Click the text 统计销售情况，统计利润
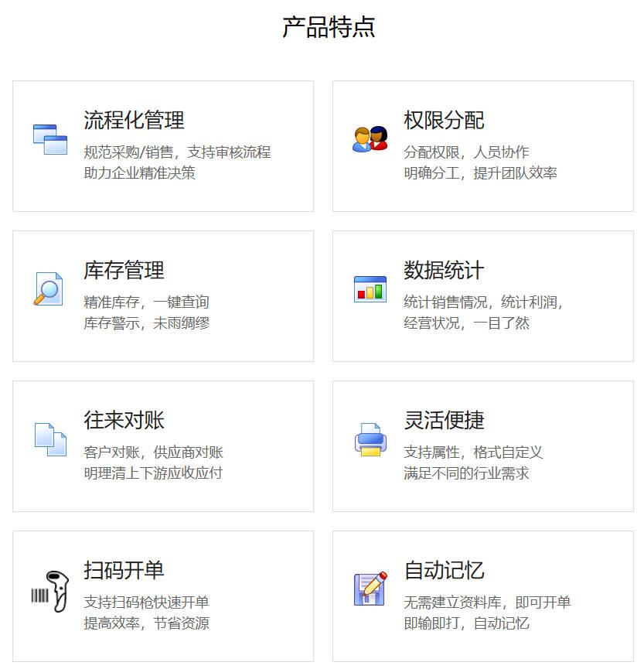The image size is (644, 669). [x=481, y=302]
